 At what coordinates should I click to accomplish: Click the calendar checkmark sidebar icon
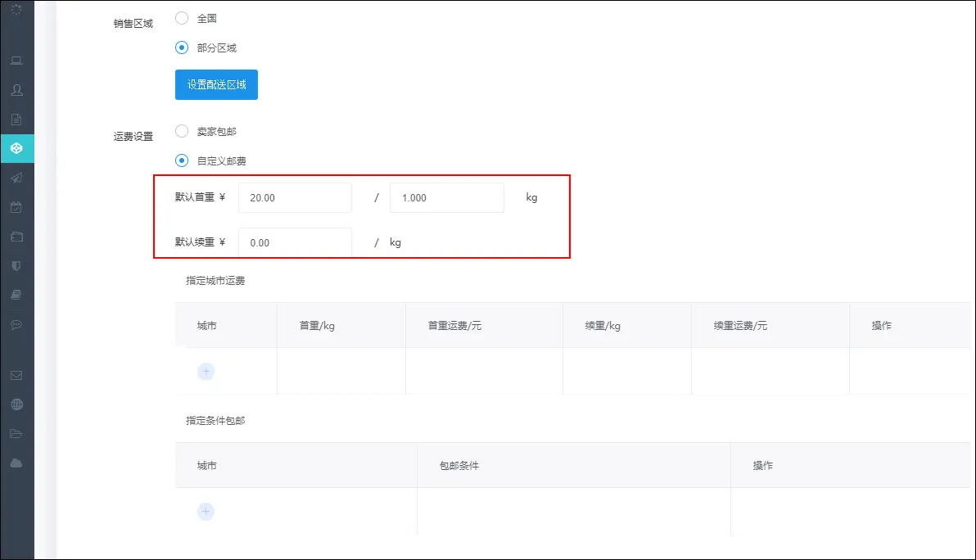tap(16, 207)
